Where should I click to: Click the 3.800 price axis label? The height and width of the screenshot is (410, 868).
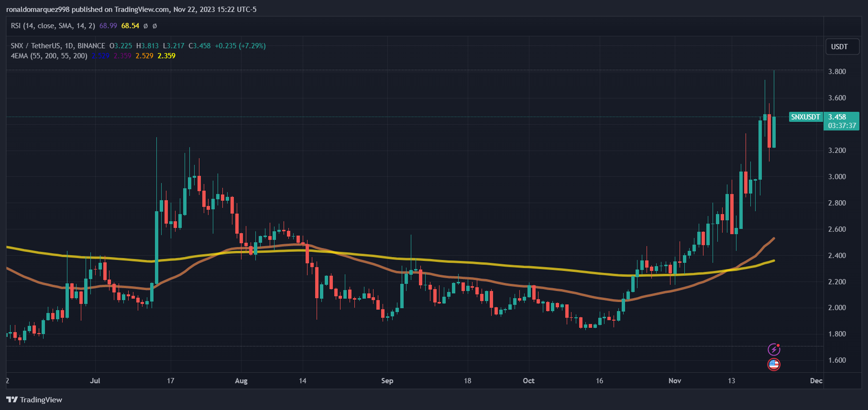(837, 72)
